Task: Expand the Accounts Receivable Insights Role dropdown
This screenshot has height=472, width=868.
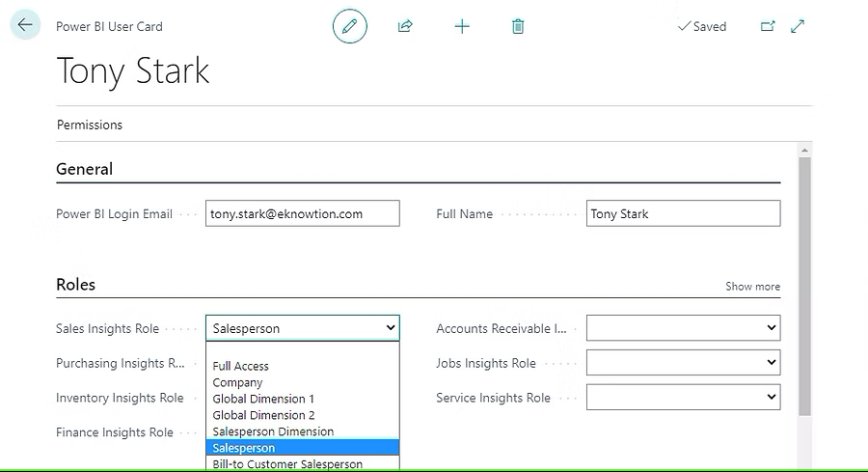Action: pos(683,328)
